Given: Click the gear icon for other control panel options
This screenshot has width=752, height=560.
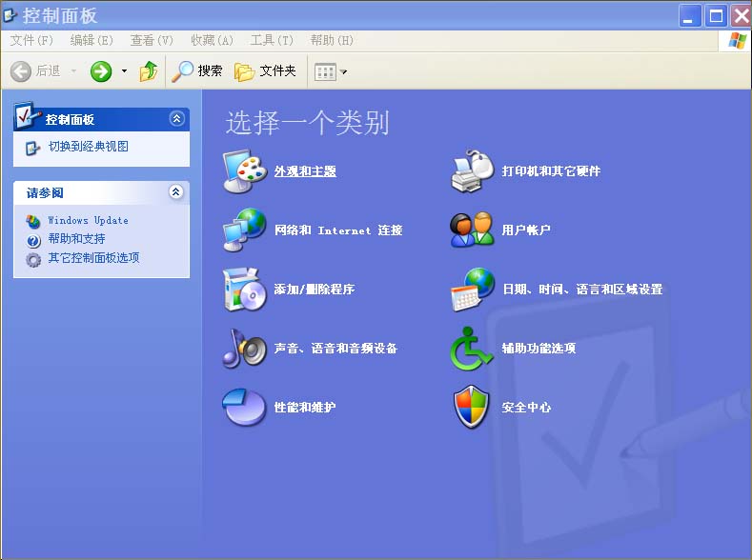Looking at the screenshot, I should pos(33,260).
